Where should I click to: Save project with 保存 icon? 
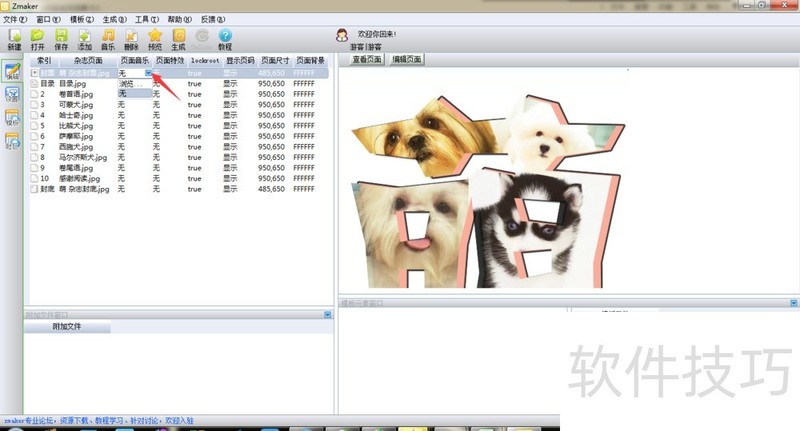pyautogui.click(x=60, y=37)
